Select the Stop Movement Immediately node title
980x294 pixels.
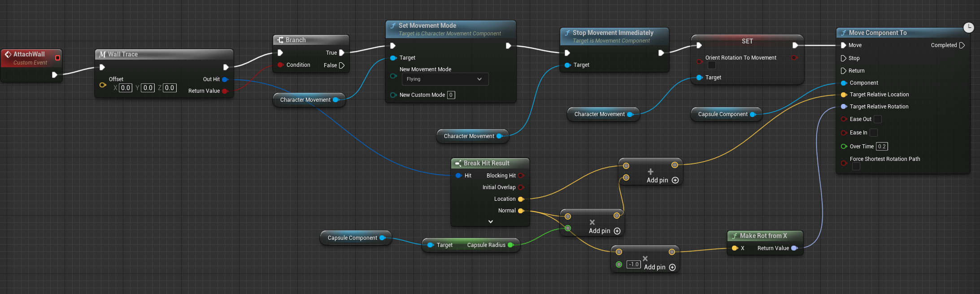click(613, 33)
